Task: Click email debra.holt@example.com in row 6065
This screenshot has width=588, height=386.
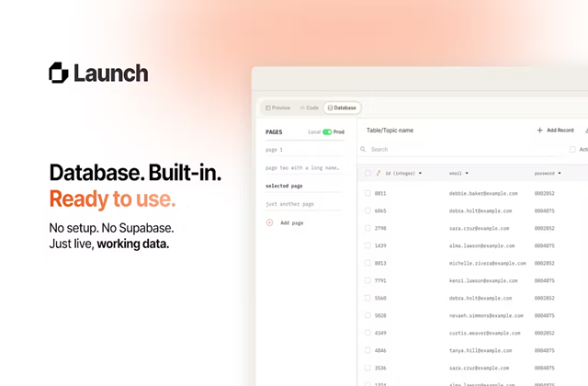Action: [481, 210]
